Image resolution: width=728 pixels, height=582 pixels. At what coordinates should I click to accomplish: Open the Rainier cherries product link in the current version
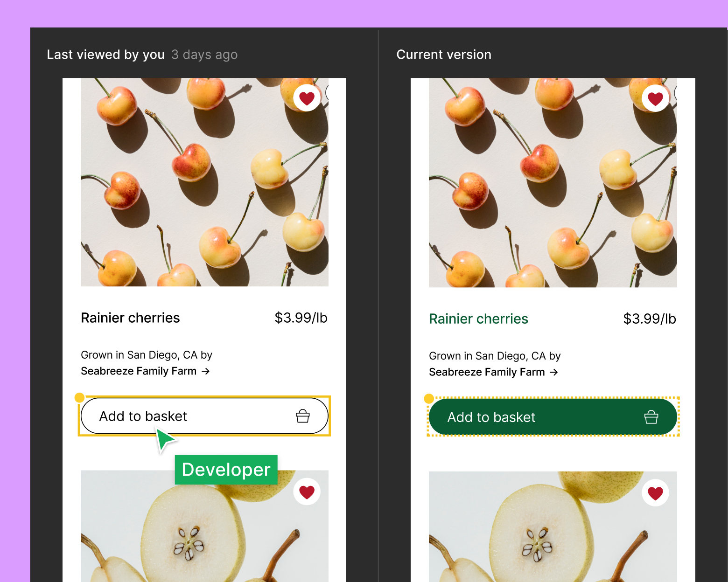click(478, 319)
